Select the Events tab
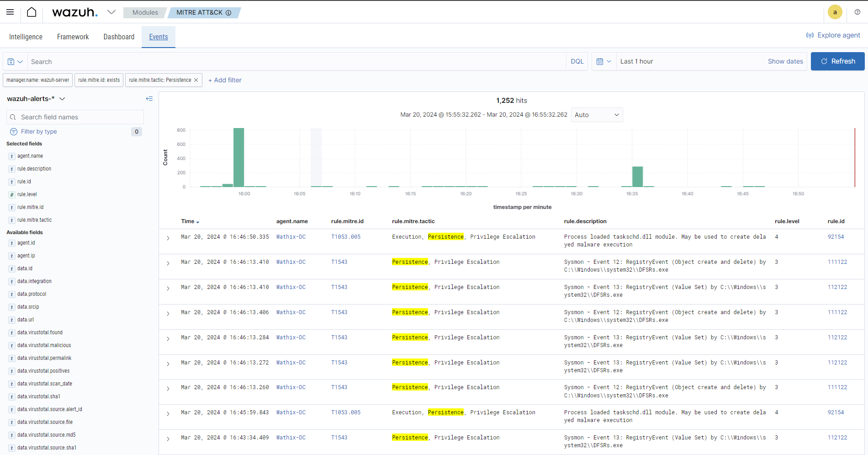The height and width of the screenshot is (455, 868). 159,37
